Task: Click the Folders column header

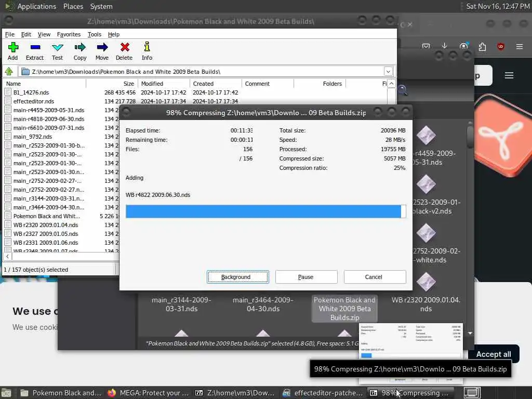Action: pyautogui.click(x=320, y=84)
